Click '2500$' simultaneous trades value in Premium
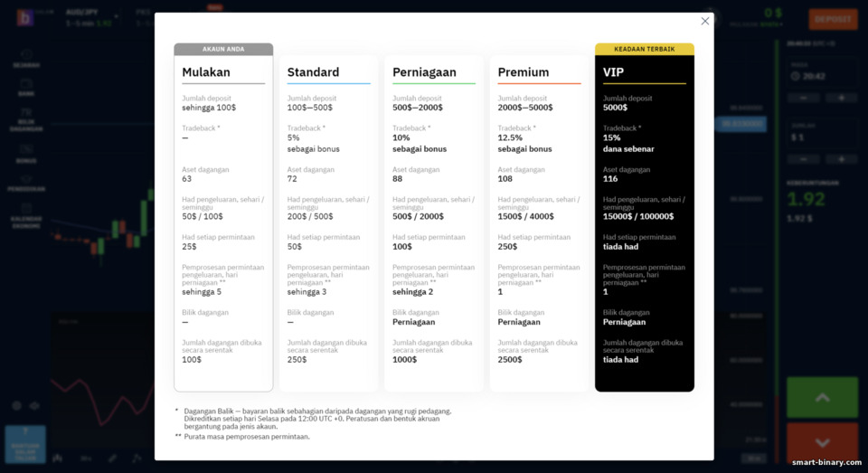 click(509, 360)
